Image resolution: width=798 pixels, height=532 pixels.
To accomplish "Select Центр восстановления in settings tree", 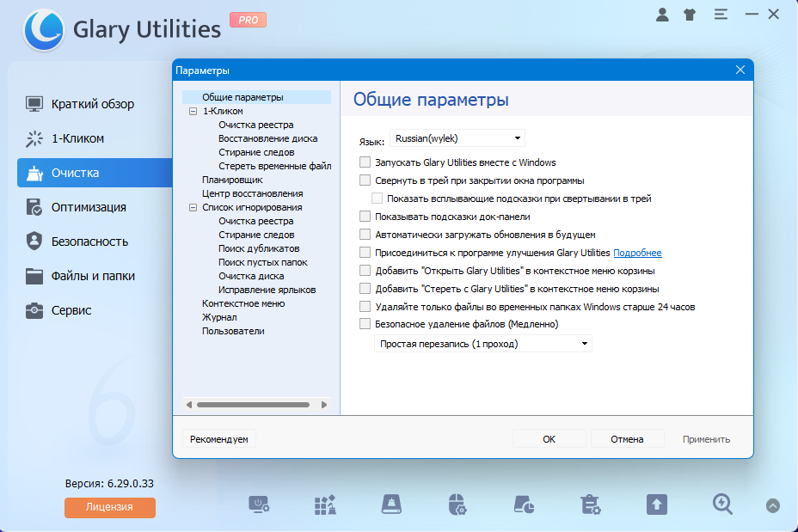I will click(253, 193).
